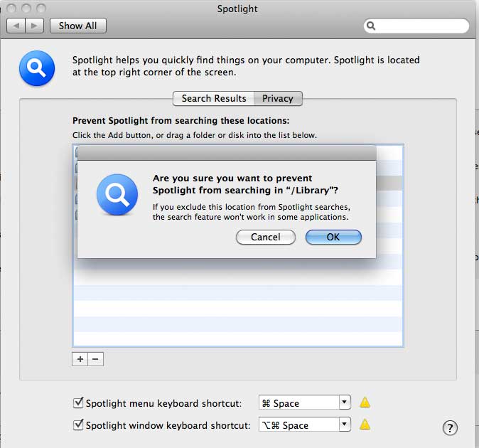This screenshot has width=479, height=448.
Task: Confirm with the OK button
Action: tap(333, 237)
